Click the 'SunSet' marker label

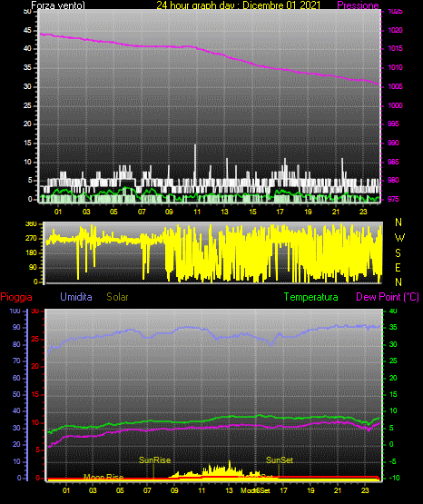(x=280, y=460)
